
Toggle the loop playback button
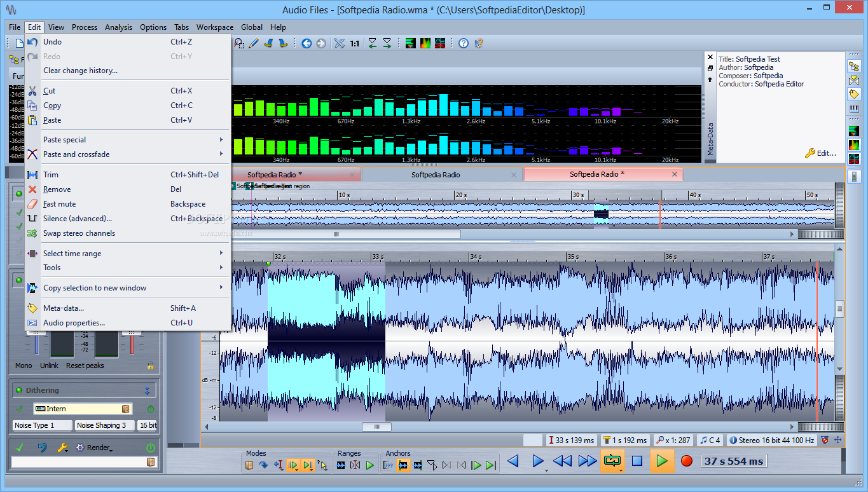pos(612,461)
